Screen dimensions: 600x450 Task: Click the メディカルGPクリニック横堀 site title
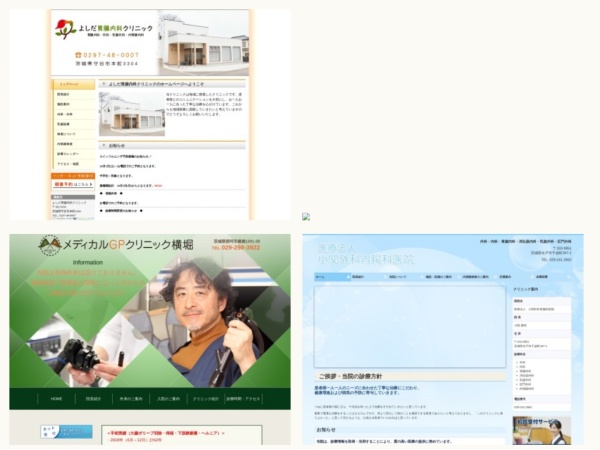coord(128,245)
